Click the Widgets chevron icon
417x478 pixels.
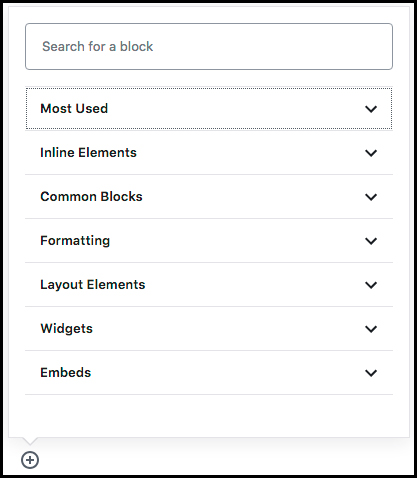click(371, 329)
